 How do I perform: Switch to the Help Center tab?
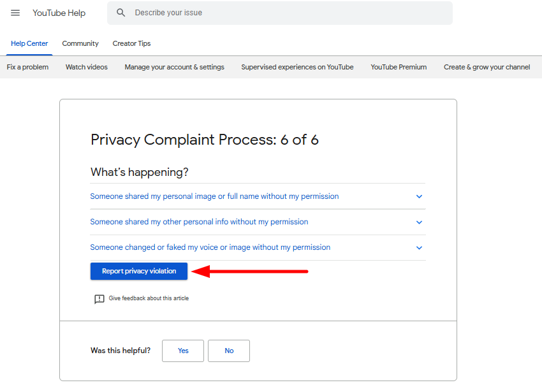click(29, 43)
